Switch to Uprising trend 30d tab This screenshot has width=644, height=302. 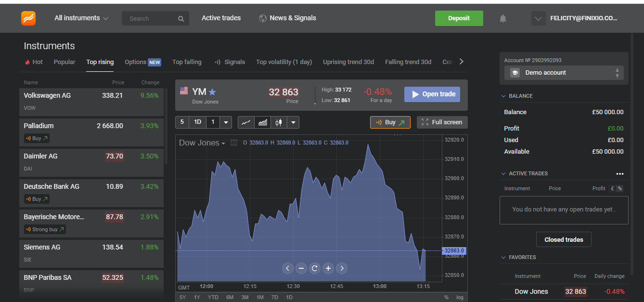(x=348, y=62)
